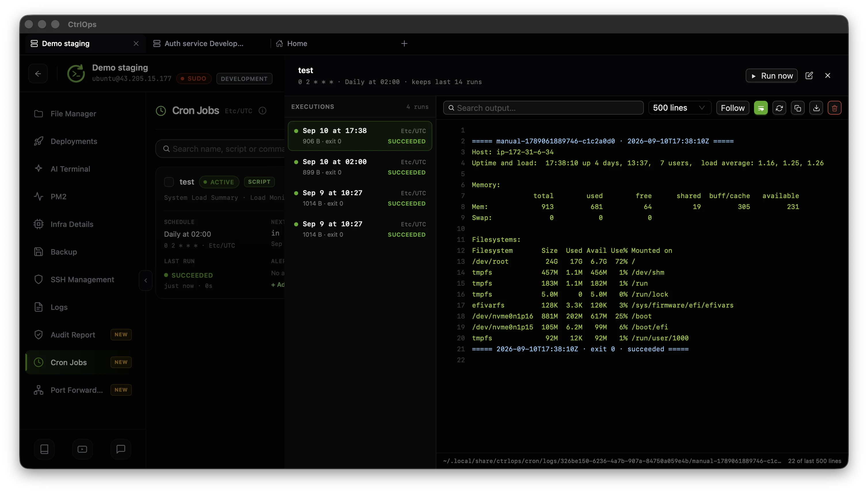Delete this execution log

835,108
